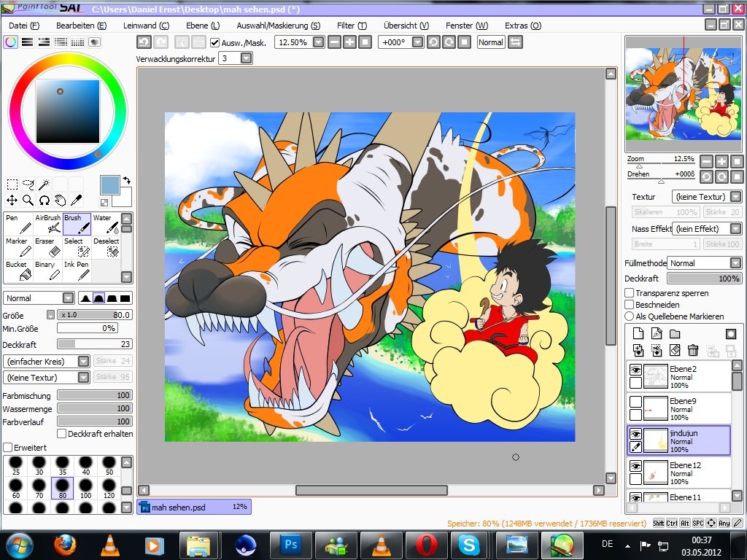
Task: Enable the Beschneiden checkbox
Action: (630, 305)
